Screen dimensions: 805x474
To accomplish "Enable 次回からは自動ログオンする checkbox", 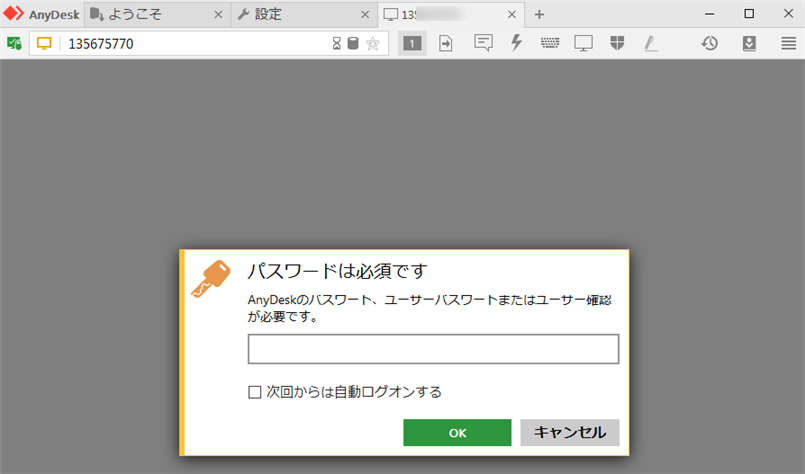I will tap(255, 392).
